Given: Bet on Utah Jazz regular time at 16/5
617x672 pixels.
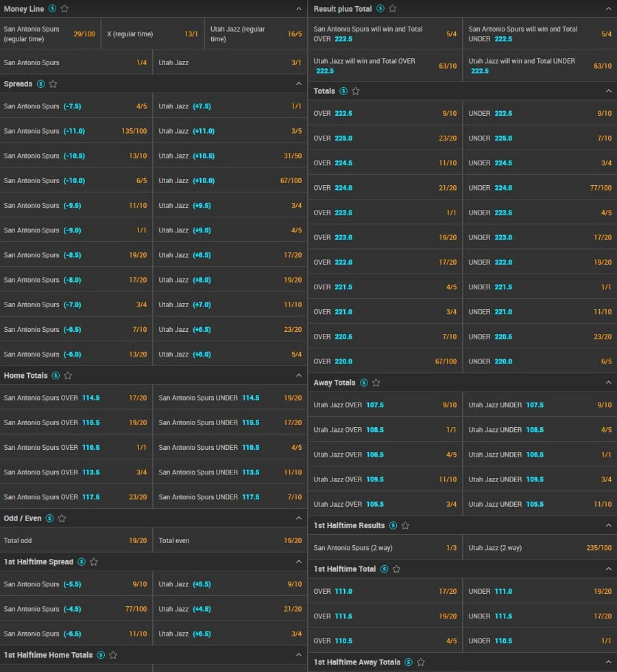Looking at the screenshot, I should click(256, 34).
